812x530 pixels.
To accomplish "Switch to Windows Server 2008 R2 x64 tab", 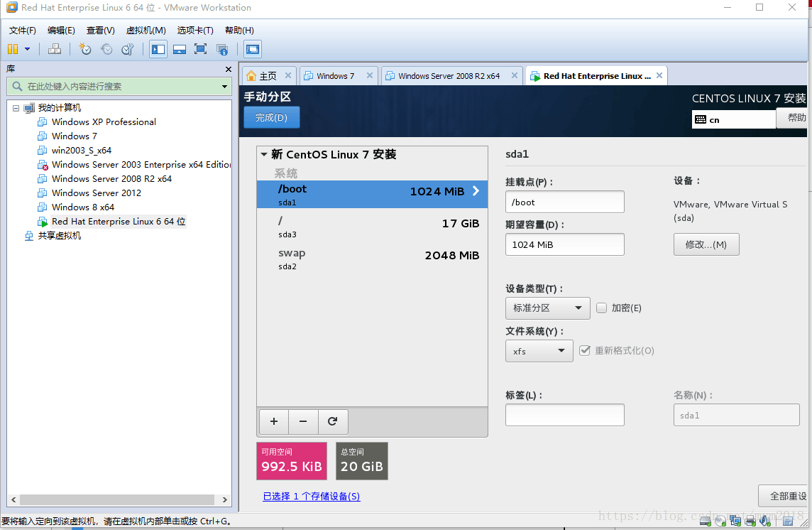I will 449,76.
